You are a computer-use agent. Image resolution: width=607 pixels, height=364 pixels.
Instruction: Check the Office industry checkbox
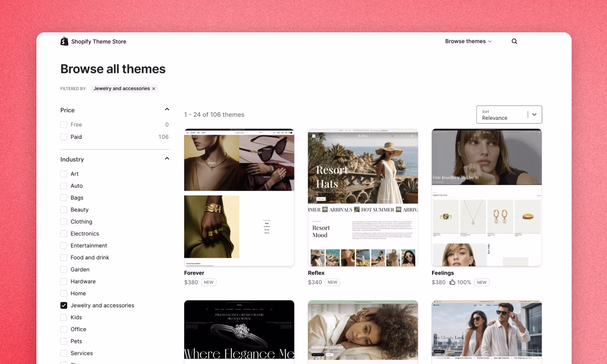point(64,330)
